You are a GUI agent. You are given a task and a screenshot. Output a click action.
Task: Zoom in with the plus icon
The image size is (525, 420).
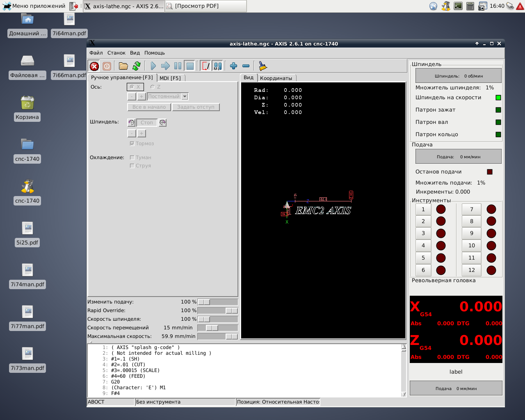point(233,66)
